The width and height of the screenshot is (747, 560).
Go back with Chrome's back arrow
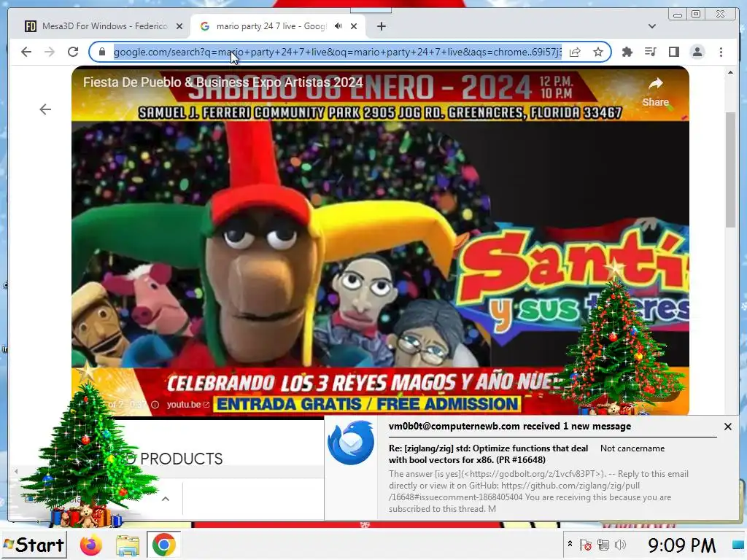(x=26, y=52)
